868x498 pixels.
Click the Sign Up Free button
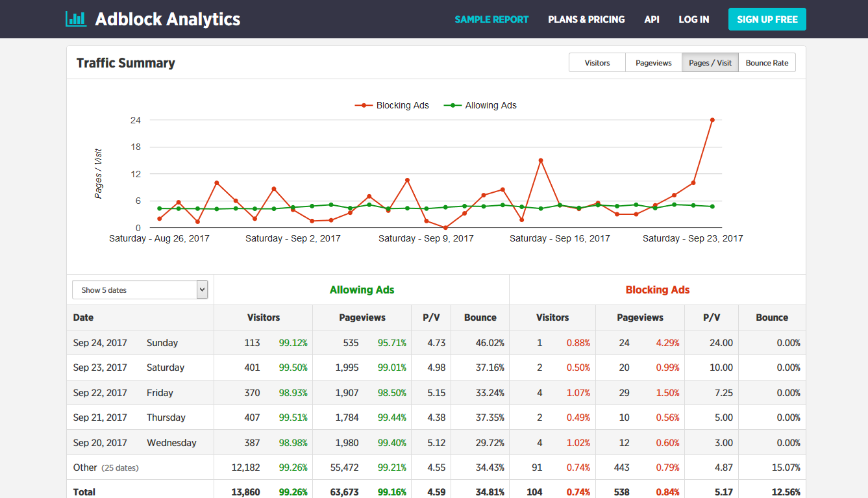(767, 19)
